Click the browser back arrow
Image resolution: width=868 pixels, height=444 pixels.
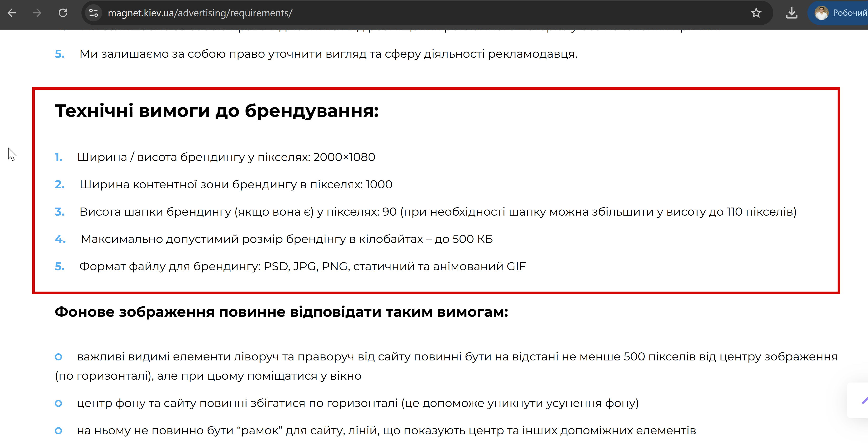pos(12,13)
